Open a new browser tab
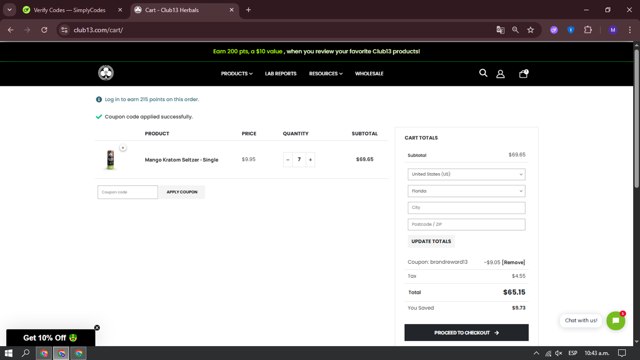 tap(248, 10)
